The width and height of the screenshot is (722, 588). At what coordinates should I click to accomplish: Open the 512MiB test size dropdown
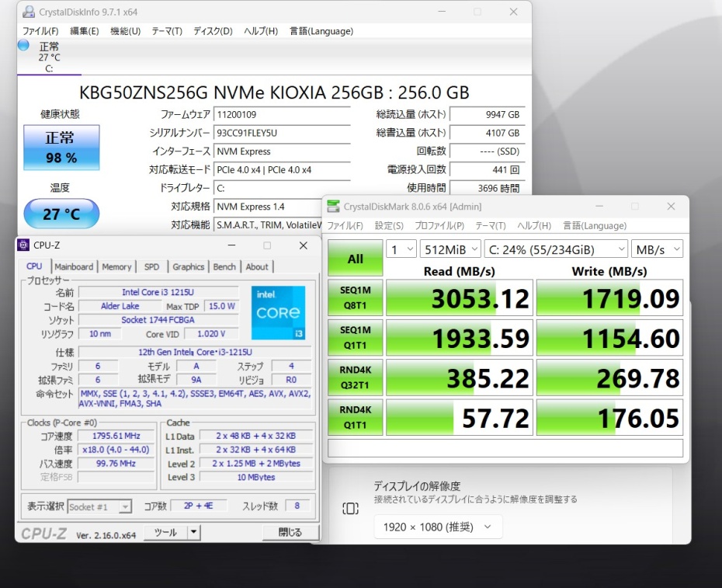tap(449, 249)
